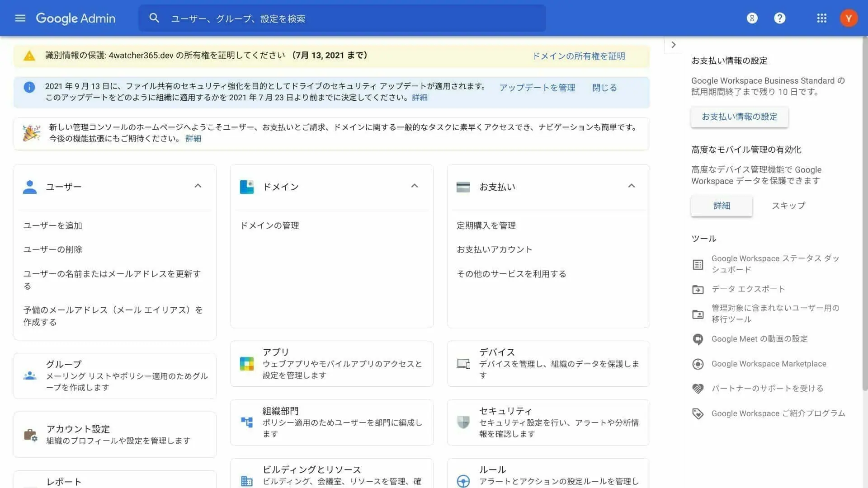Open the help question mark icon
868x488 pixels.
(x=780, y=18)
